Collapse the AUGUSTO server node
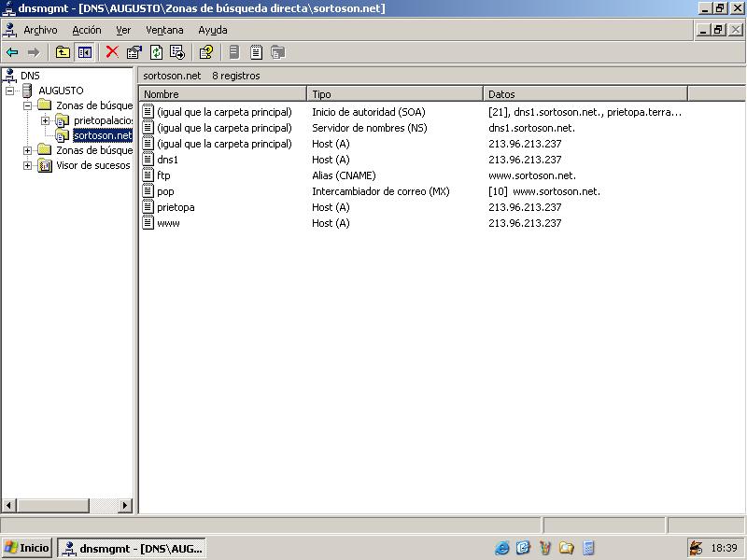Viewport: 747px width, 560px height. [x=9, y=91]
